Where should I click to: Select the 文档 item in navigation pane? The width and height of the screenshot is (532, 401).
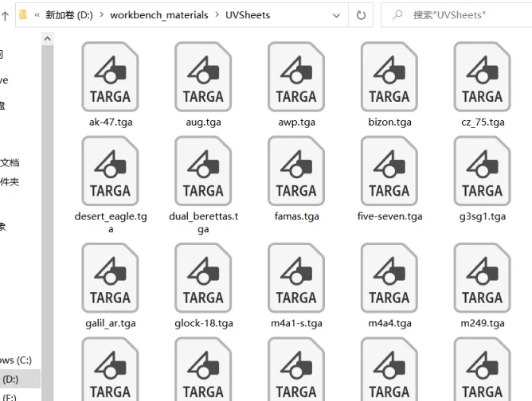pyautogui.click(x=10, y=162)
